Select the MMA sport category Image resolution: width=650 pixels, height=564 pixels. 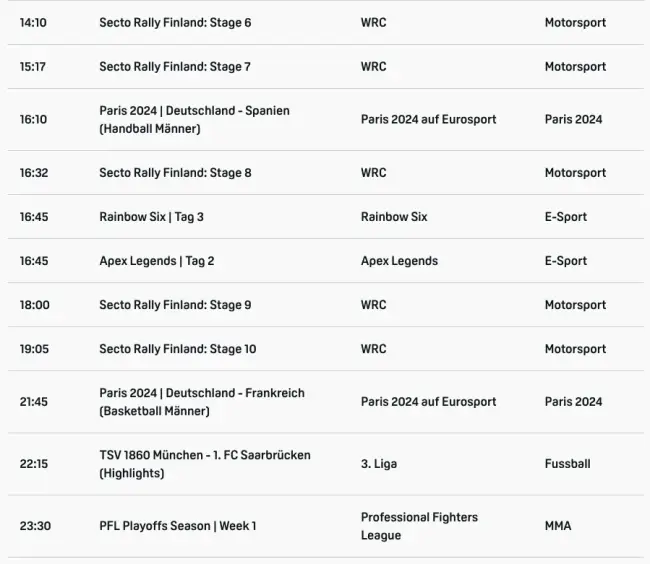pyautogui.click(x=558, y=526)
